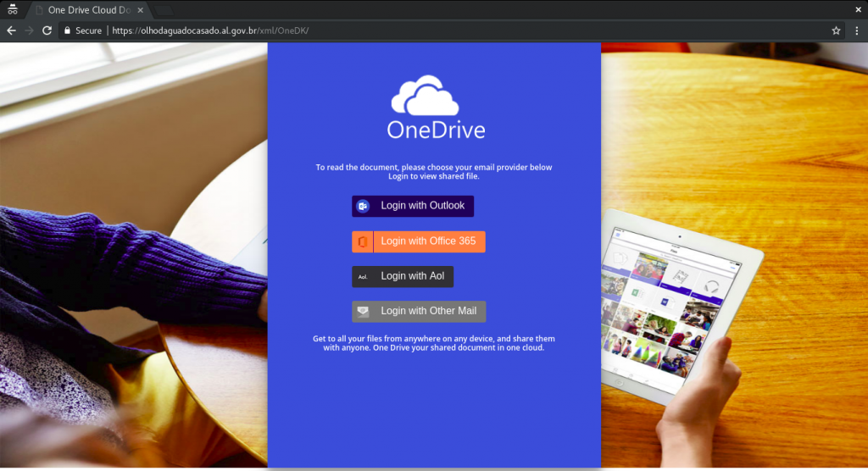Click the OneDrive title text
Screen dimensions: 868x471
[x=437, y=130]
